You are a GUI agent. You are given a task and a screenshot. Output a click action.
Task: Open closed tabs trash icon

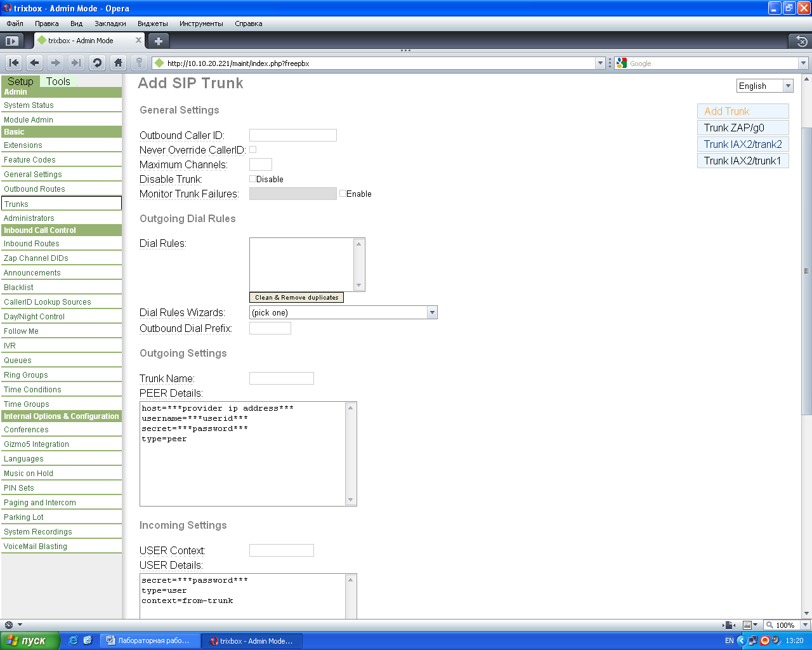tap(801, 41)
